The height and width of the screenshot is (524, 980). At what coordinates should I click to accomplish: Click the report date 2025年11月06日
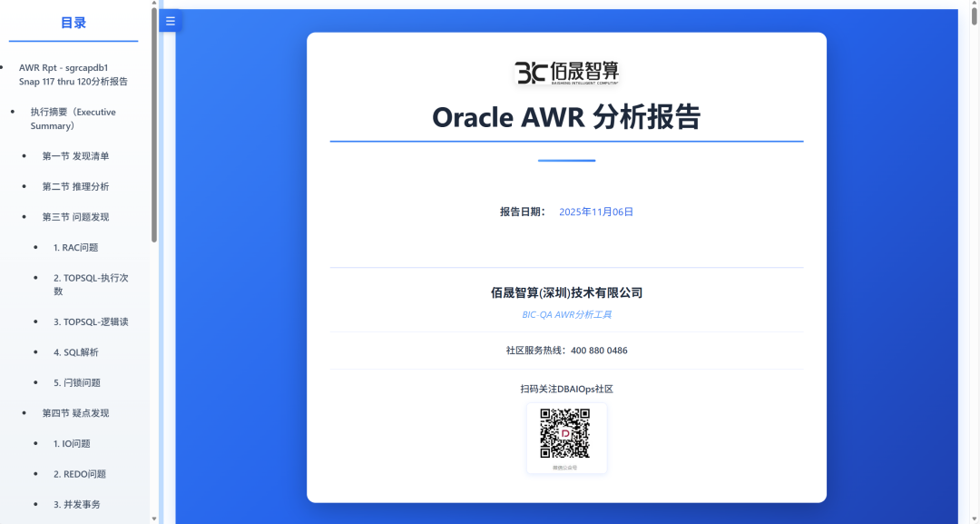(x=595, y=212)
